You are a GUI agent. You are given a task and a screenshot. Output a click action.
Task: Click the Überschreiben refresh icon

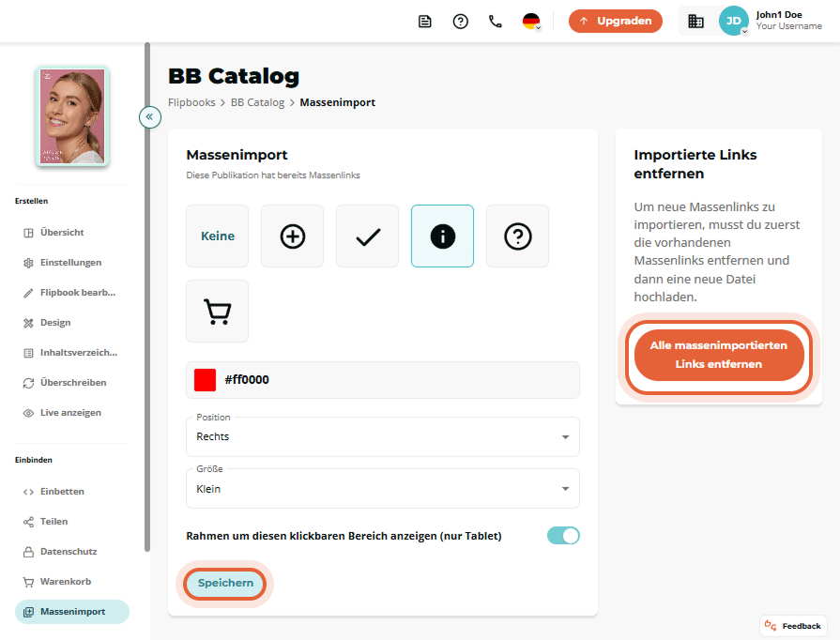pyautogui.click(x=28, y=383)
